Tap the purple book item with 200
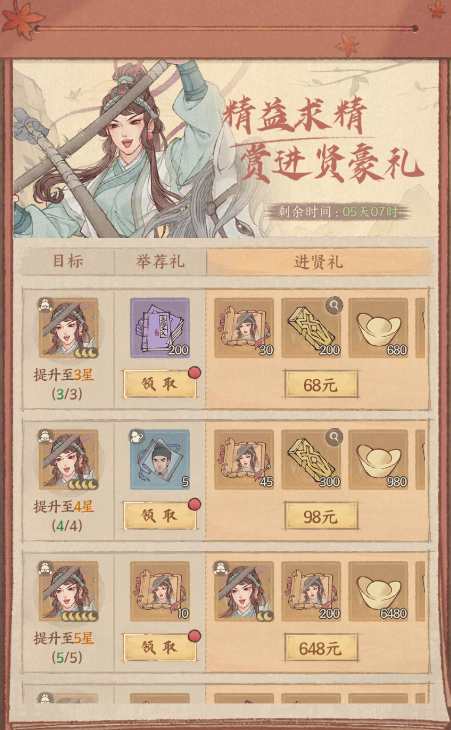Viewport: 451px width, 730px height. (160, 328)
